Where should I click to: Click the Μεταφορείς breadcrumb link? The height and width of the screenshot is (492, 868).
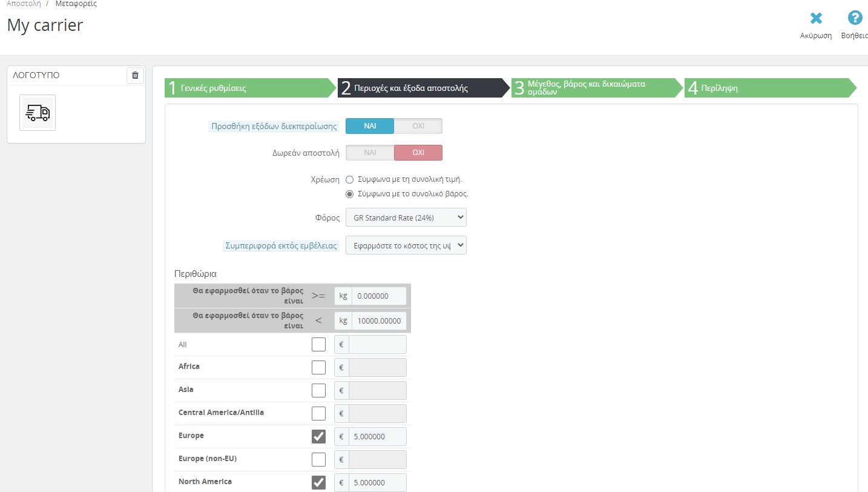point(76,4)
